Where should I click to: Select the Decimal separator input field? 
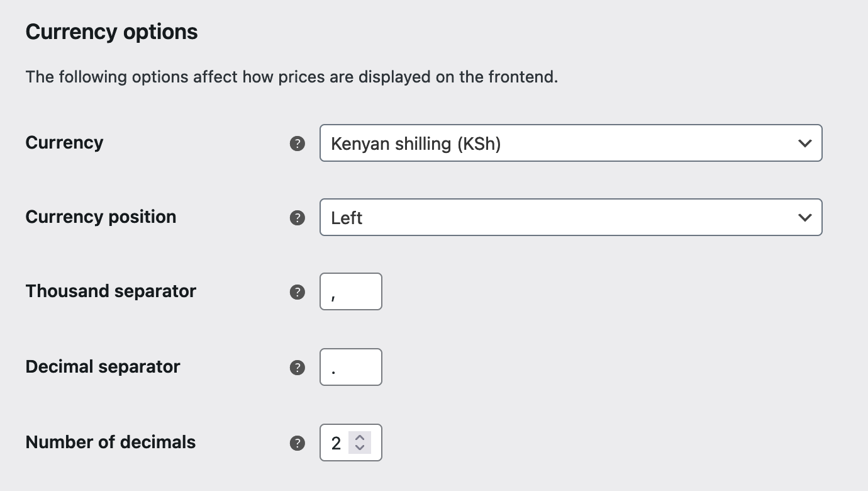350,367
